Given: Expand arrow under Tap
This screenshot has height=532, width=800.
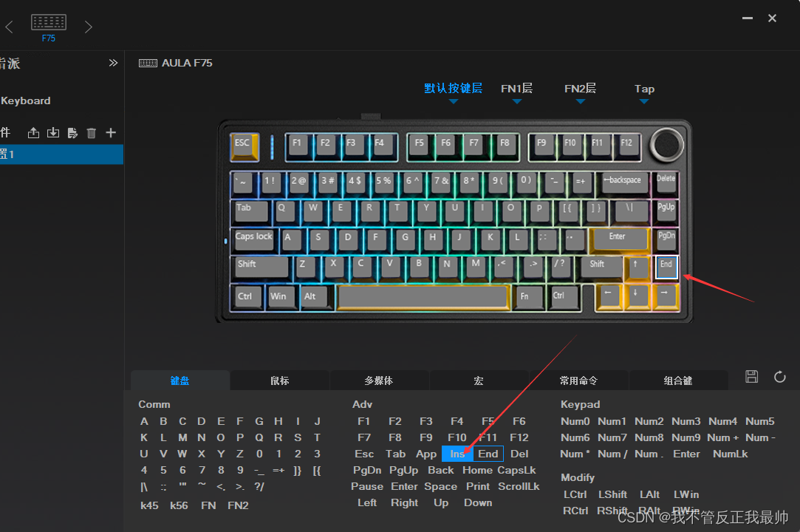Looking at the screenshot, I should (x=644, y=102).
